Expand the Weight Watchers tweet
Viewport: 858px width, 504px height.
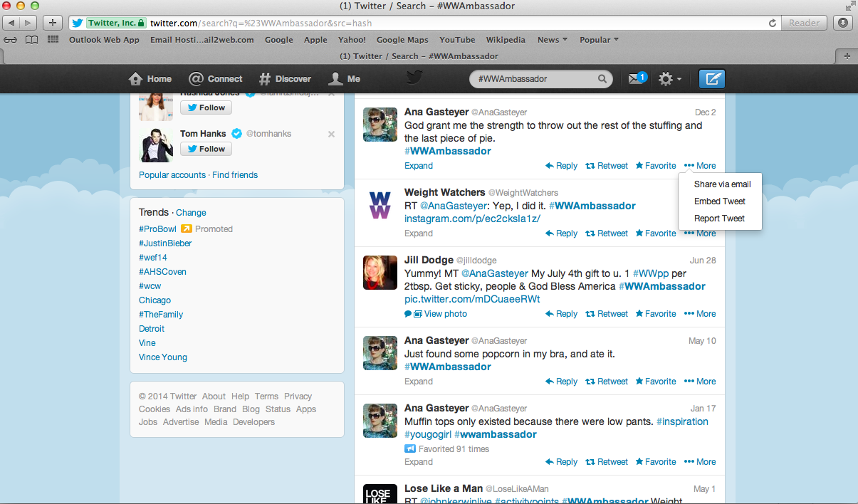tap(419, 233)
